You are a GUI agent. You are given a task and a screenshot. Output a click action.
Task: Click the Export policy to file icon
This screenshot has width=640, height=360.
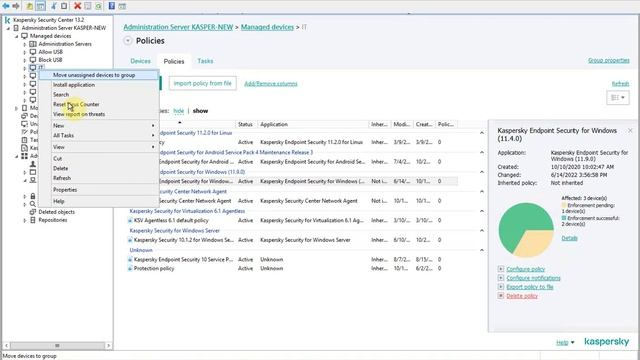tap(501, 287)
